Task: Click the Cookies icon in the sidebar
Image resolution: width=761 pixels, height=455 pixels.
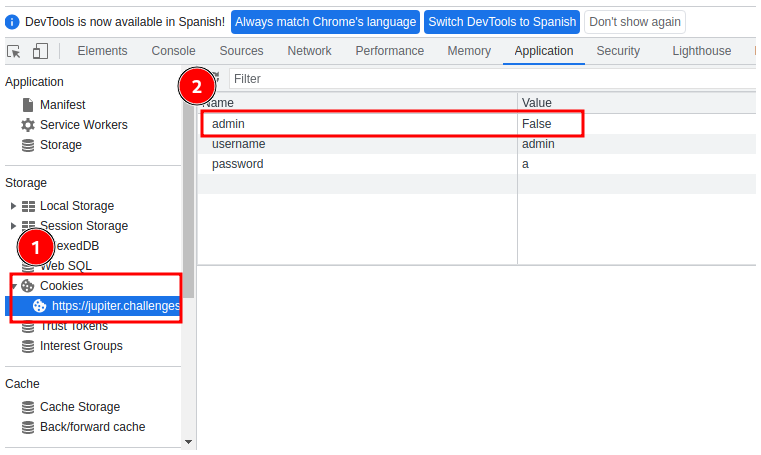Action: click(28, 286)
